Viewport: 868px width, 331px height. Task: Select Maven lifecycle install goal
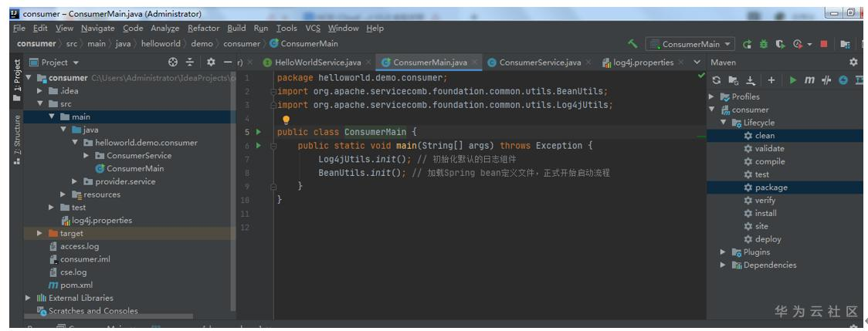pyautogui.click(x=760, y=213)
